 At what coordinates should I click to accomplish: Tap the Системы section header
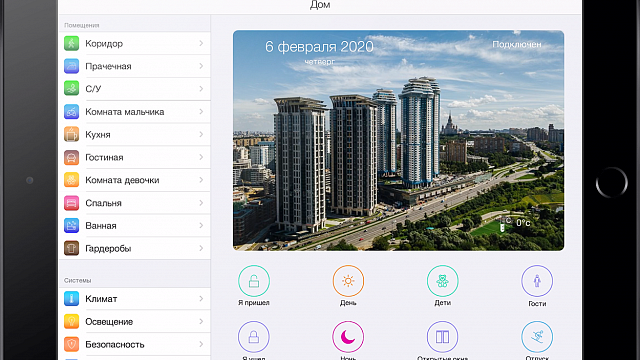[x=78, y=280]
